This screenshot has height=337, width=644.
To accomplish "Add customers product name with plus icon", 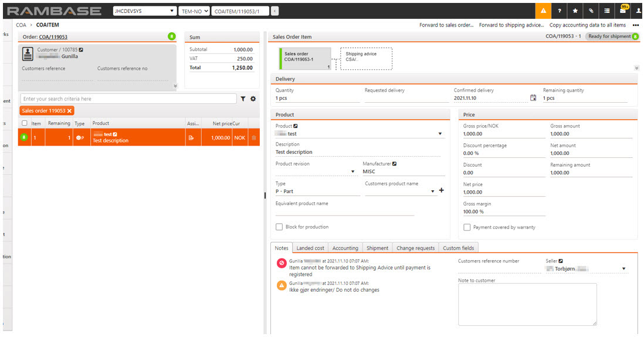I will tap(442, 191).
